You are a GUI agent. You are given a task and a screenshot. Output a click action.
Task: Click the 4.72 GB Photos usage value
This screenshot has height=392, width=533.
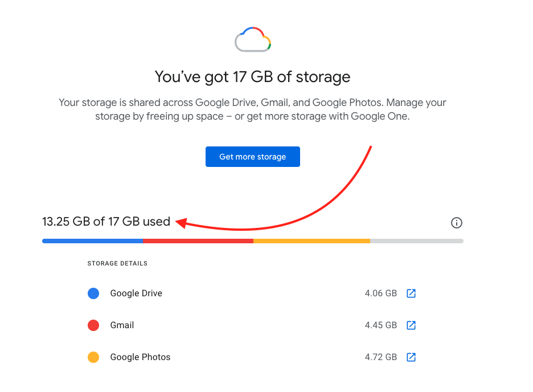[381, 357]
